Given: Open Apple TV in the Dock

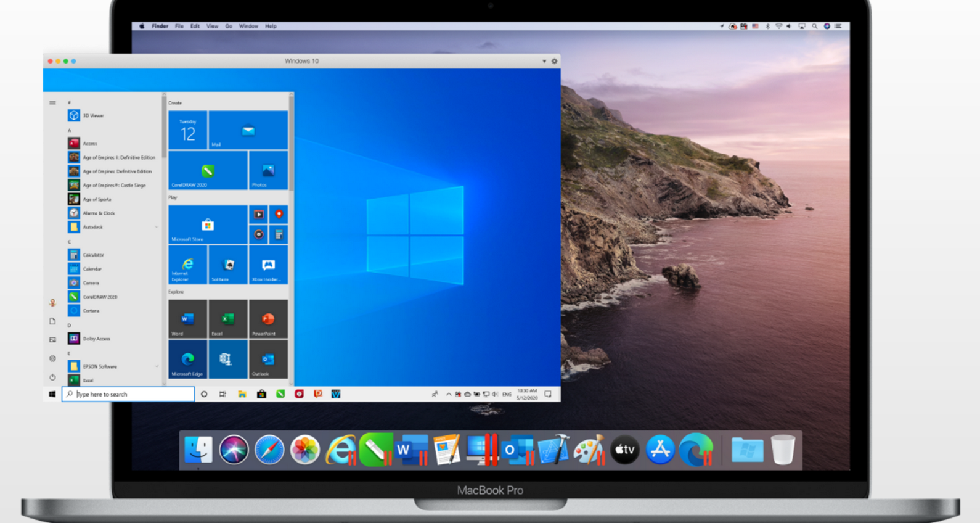Looking at the screenshot, I should 624,450.
